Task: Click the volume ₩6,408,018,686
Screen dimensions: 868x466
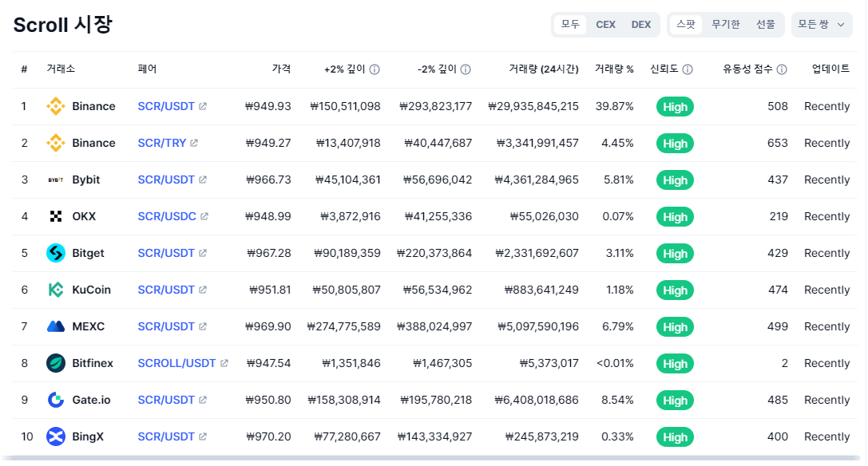Action: [x=537, y=400]
